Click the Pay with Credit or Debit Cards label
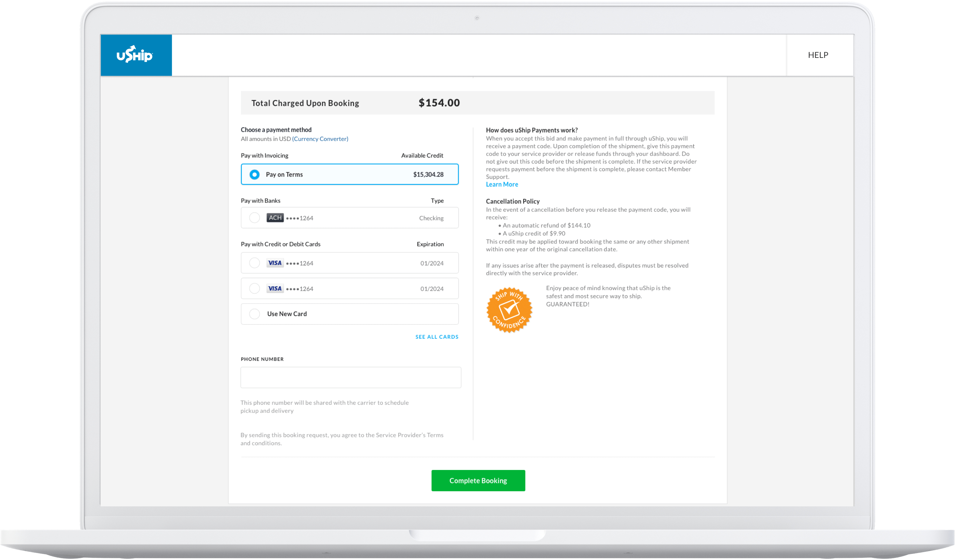This screenshot has width=956, height=560. pyautogui.click(x=280, y=244)
